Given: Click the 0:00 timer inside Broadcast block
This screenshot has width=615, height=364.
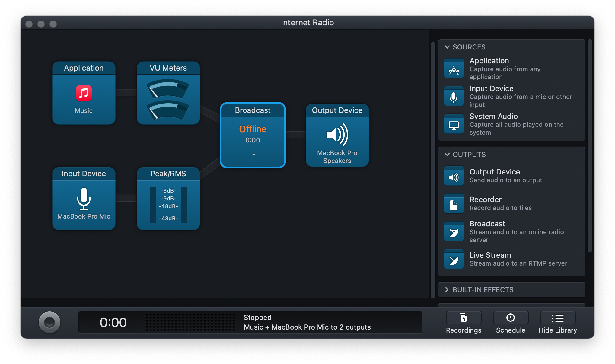Looking at the screenshot, I should (x=253, y=140).
